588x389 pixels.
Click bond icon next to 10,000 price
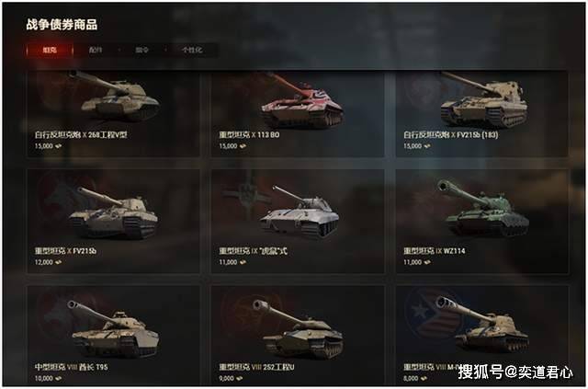59,379
